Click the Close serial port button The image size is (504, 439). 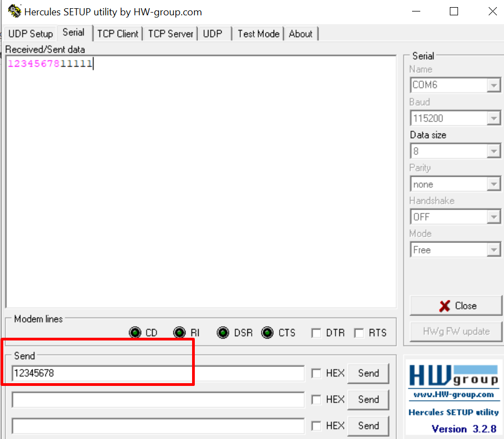click(455, 305)
